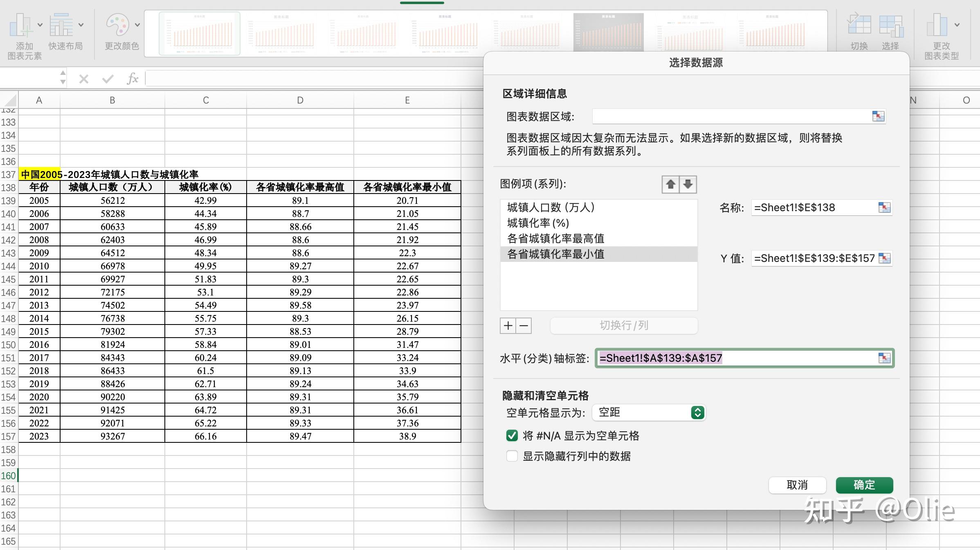This screenshot has height=550, width=980.
Task: Add a new series with plus button
Action: click(508, 326)
